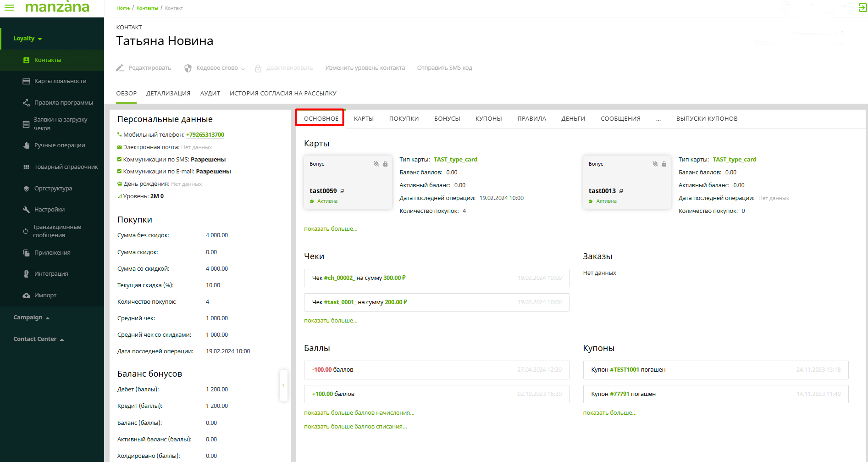Click the phone number +79265313700 link
This screenshot has height=462, width=868.
point(205,135)
